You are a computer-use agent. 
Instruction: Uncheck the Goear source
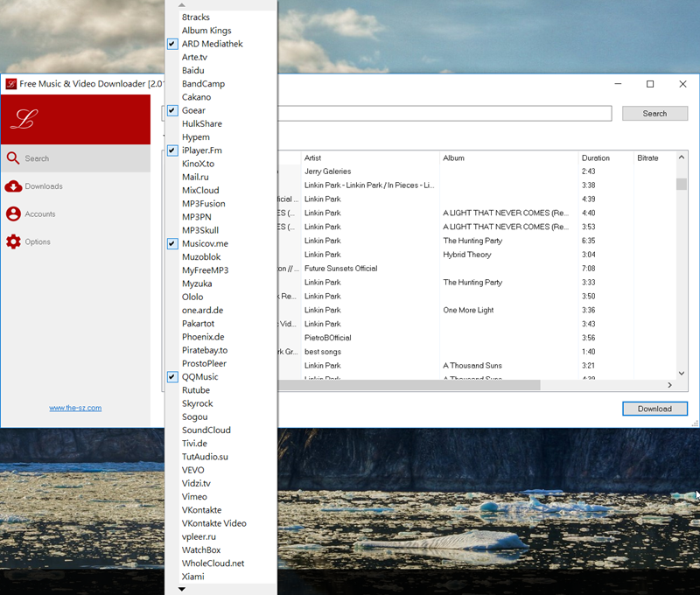click(x=173, y=111)
